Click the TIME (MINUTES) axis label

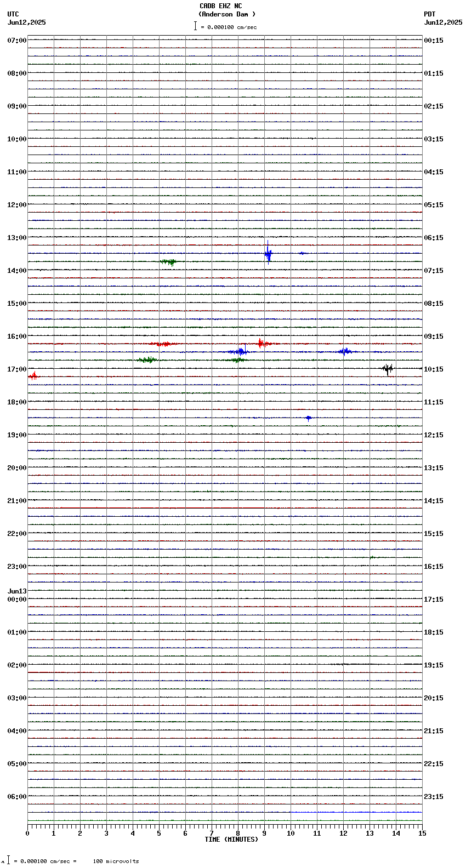(231, 840)
